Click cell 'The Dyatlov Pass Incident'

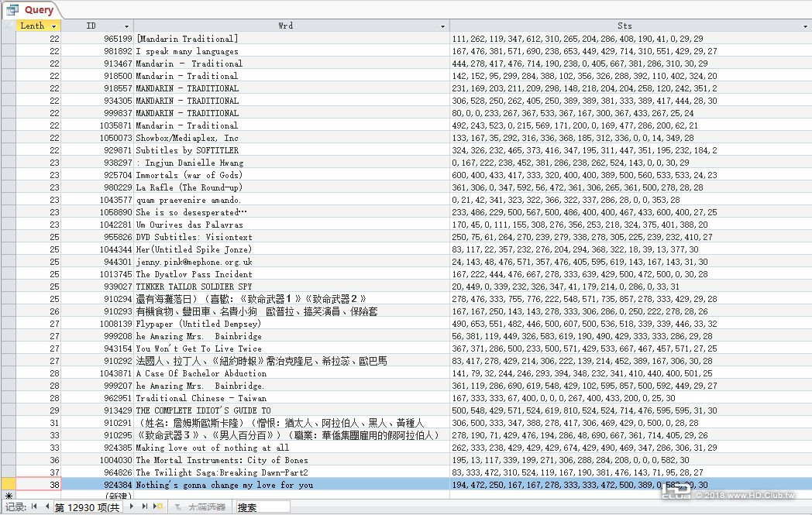tap(291, 274)
